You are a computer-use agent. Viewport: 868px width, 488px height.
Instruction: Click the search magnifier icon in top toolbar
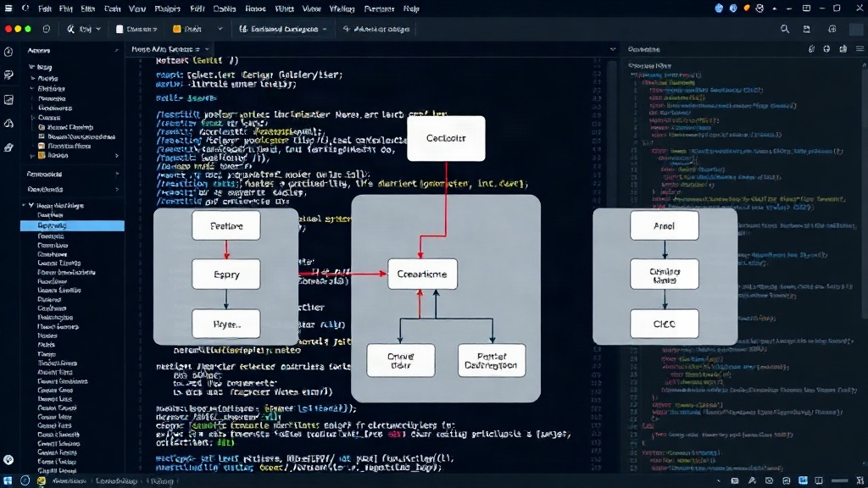pyautogui.click(x=784, y=29)
